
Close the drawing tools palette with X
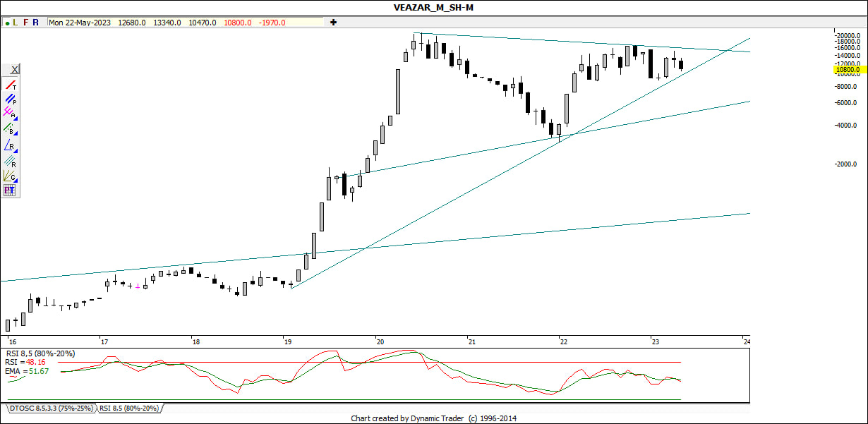point(14,69)
